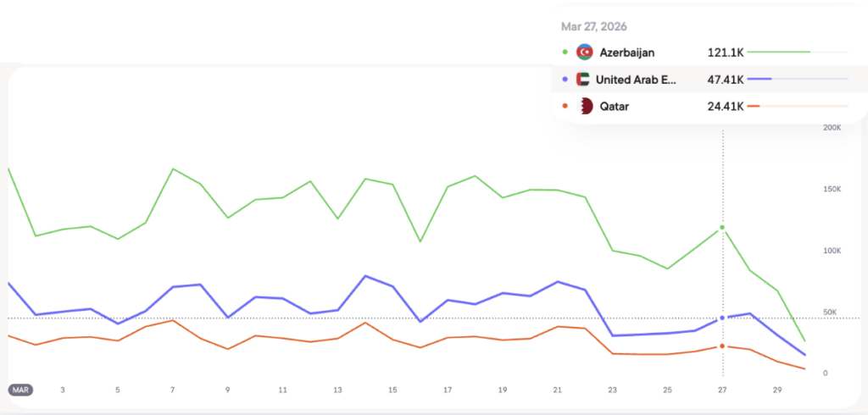Select the Azerbaijan country label

pos(626,53)
